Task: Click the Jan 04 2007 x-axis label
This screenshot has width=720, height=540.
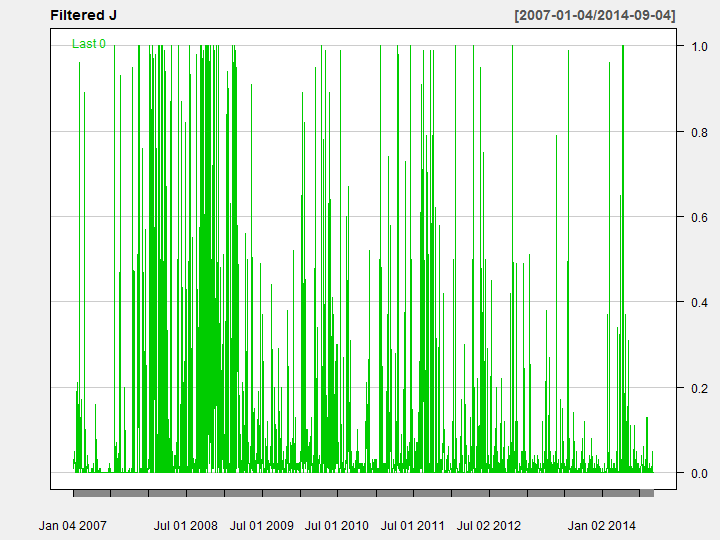Action: pos(73,525)
